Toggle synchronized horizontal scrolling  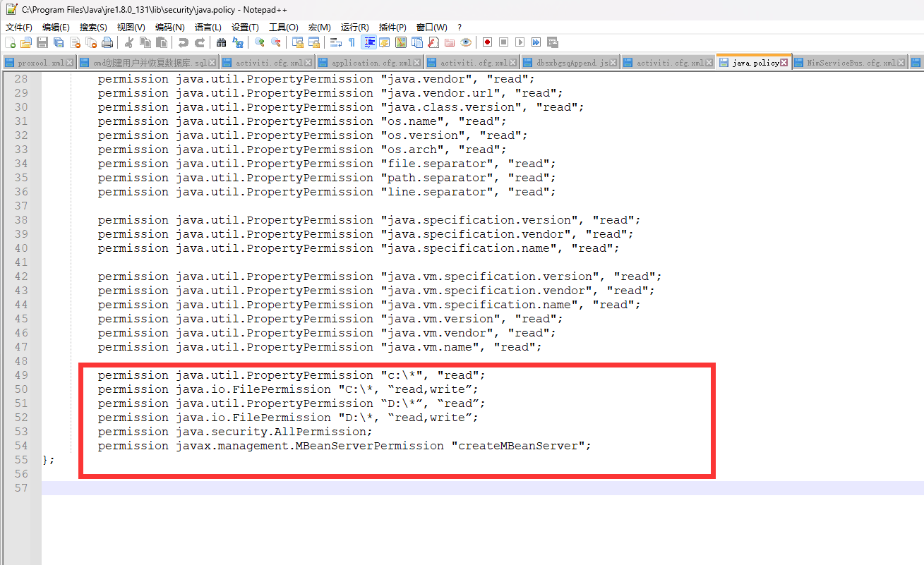click(x=313, y=42)
